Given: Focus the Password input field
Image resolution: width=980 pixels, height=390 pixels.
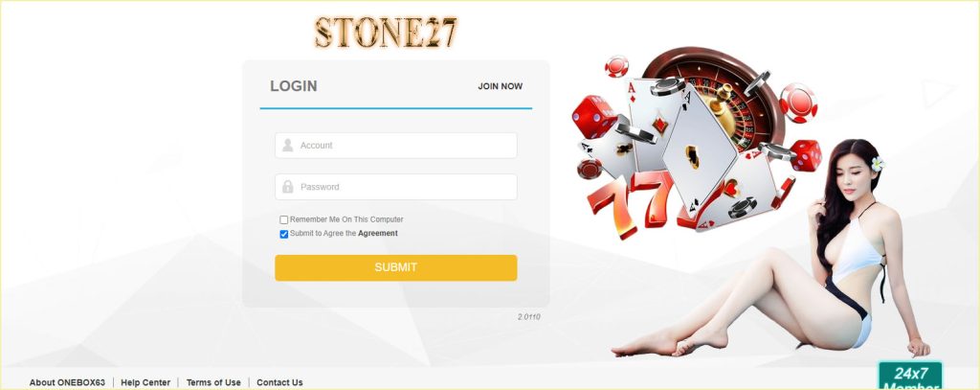Looking at the screenshot, I should 395,187.
